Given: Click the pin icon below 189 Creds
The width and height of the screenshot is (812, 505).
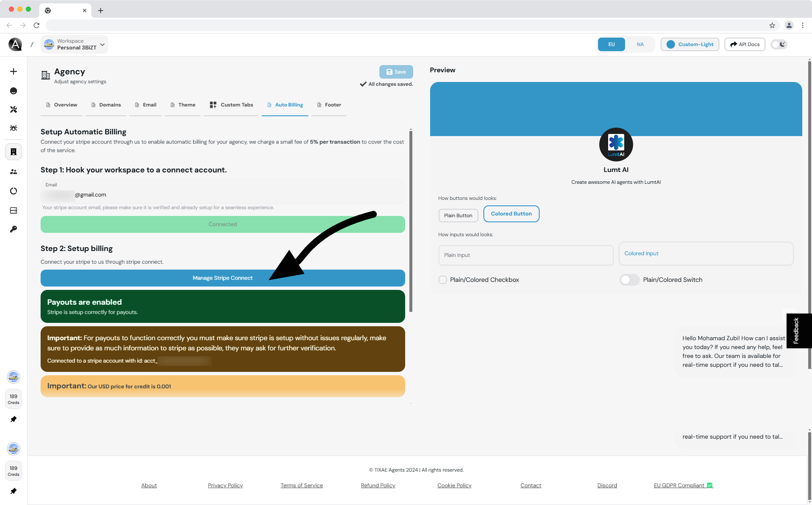Looking at the screenshot, I should [14, 419].
